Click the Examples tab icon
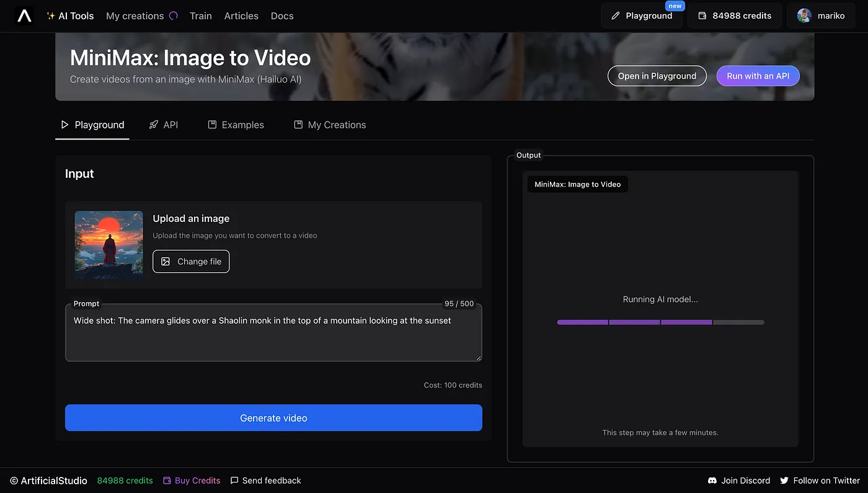Image resolution: width=868 pixels, height=493 pixels. 212,125
